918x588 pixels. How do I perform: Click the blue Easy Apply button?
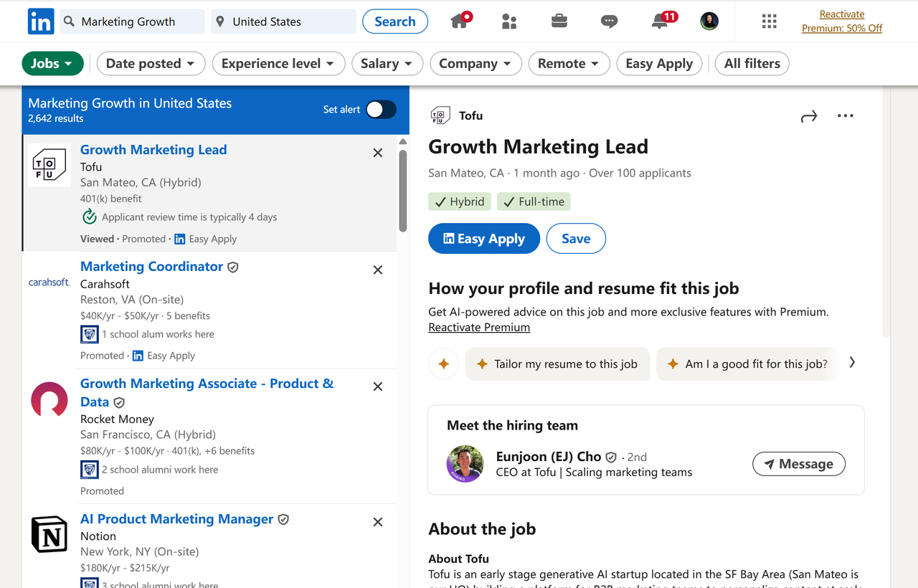(484, 239)
